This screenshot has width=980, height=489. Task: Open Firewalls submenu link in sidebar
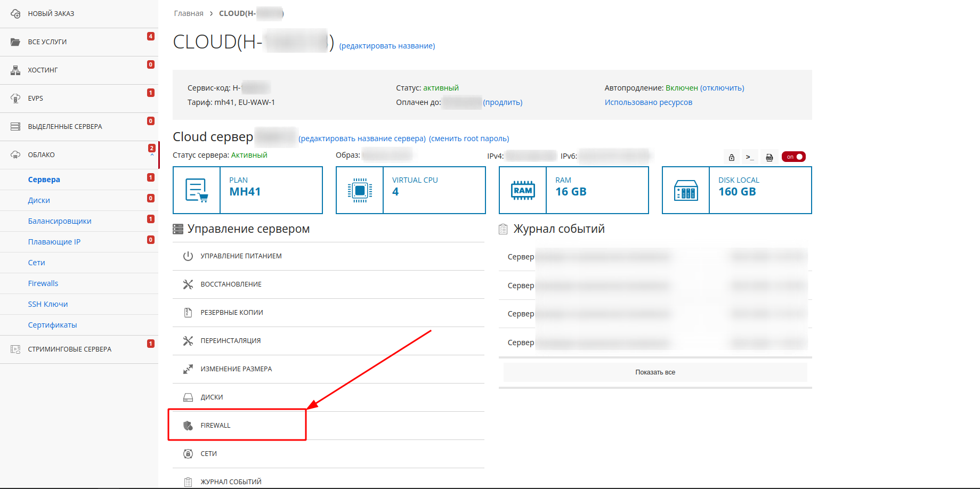click(x=43, y=283)
